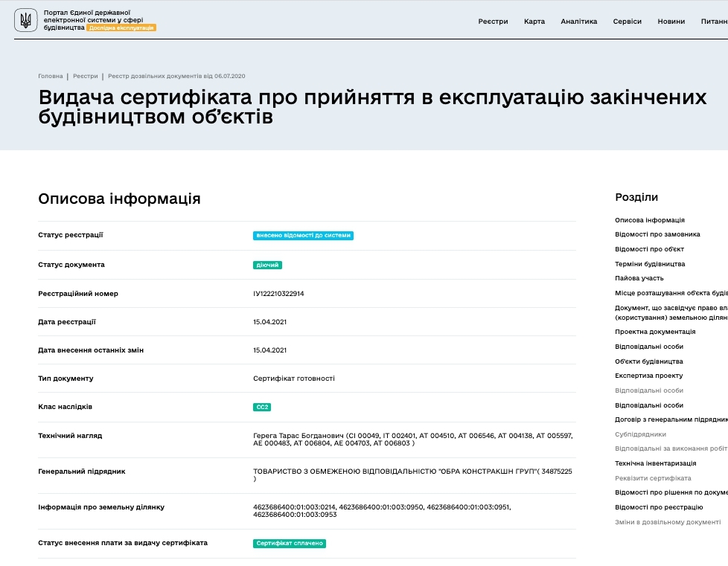Jump to Терміни будівництва section
The height and width of the screenshot is (566, 728).
pyautogui.click(x=650, y=264)
